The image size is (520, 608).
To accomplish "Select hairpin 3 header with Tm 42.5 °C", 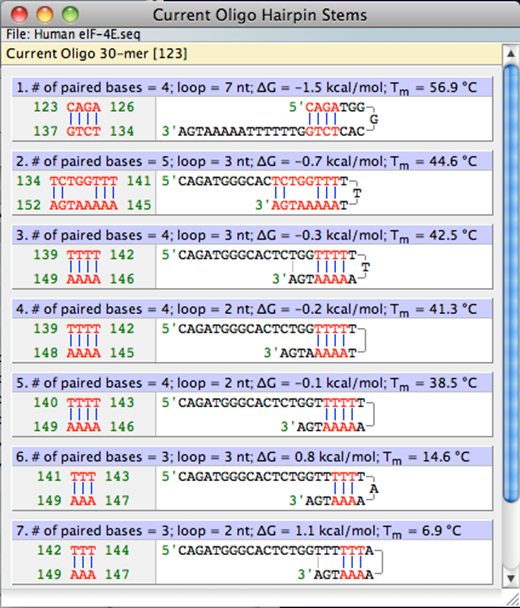I will 252,235.
